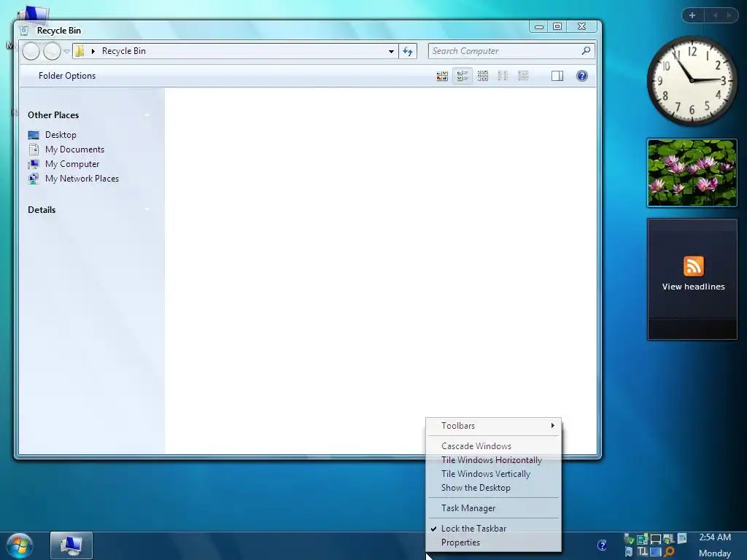Click the black monitor tray icon
Screen dimensions: 747x560
click(x=656, y=539)
